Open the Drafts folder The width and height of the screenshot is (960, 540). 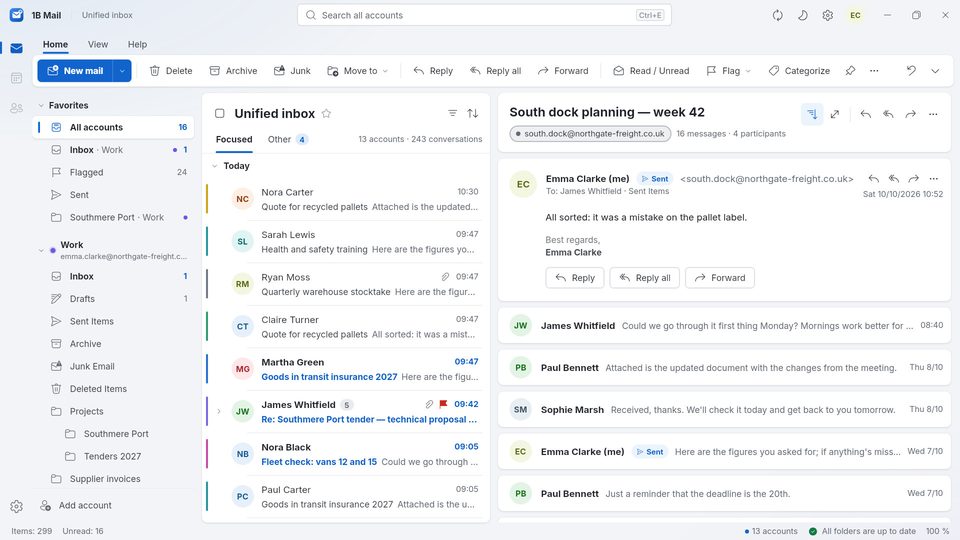[113, 299]
